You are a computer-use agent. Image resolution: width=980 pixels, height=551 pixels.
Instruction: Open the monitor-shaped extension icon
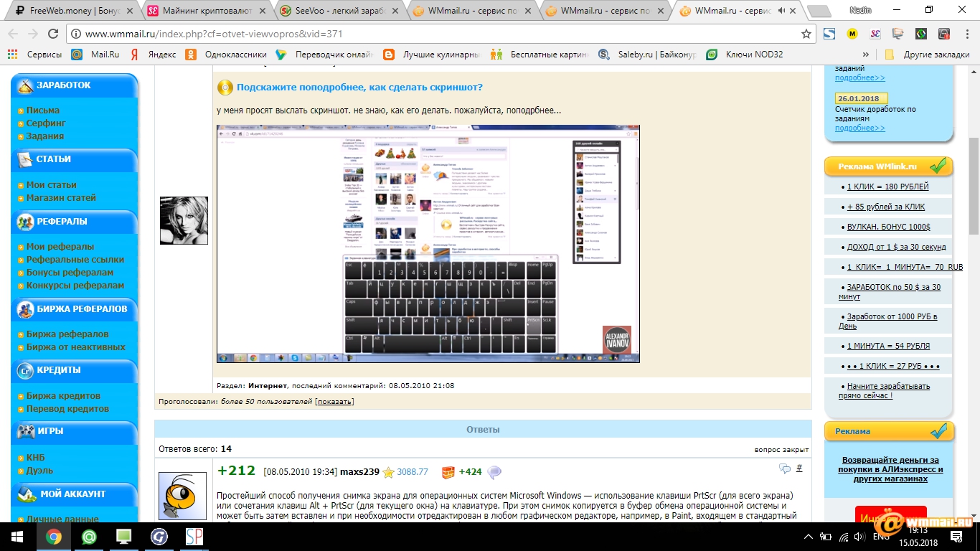point(897,34)
